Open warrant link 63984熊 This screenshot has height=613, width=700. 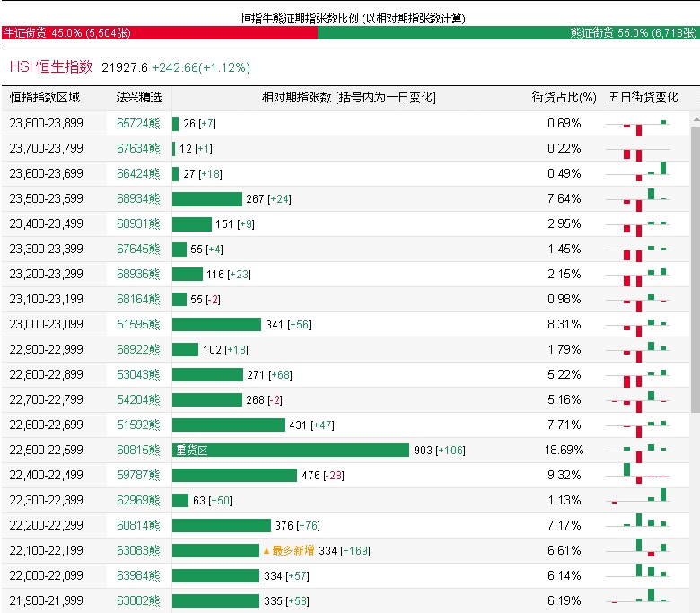click(138, 575)
